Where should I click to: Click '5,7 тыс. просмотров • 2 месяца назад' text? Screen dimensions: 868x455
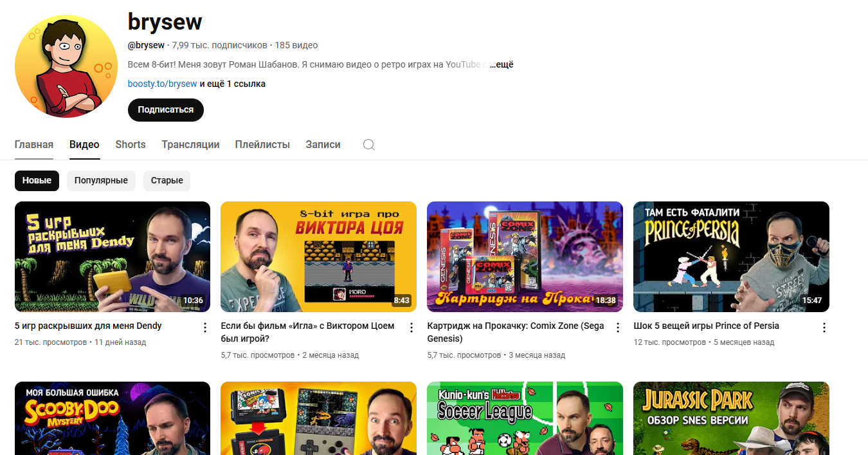coord(290,355)
